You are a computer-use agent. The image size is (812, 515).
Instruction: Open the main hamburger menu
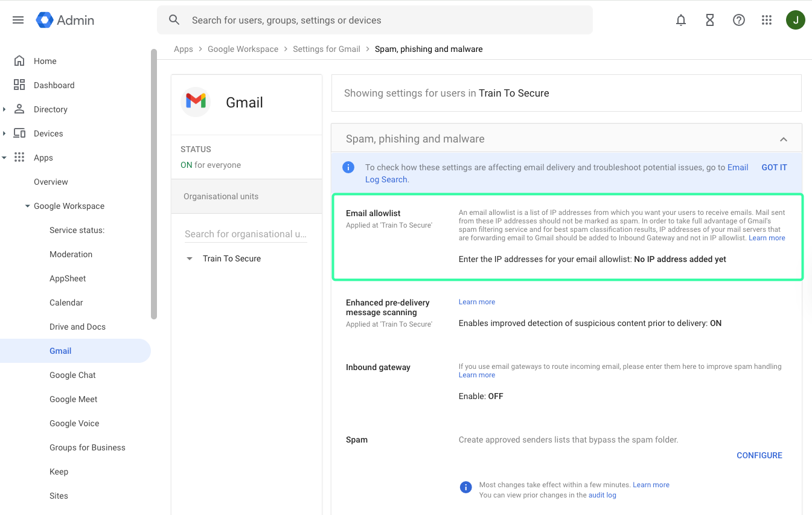point(18,20)
